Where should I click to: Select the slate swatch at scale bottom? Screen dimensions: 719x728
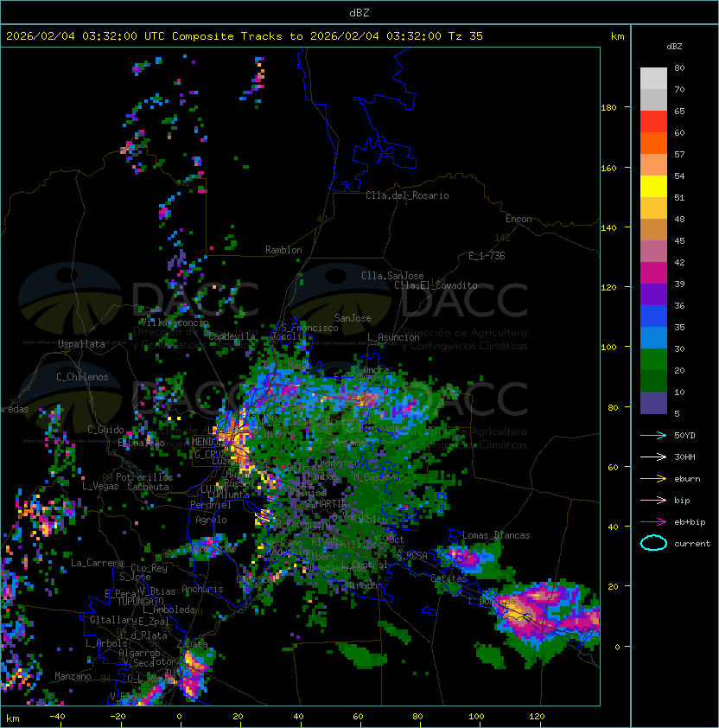(653, 403)
